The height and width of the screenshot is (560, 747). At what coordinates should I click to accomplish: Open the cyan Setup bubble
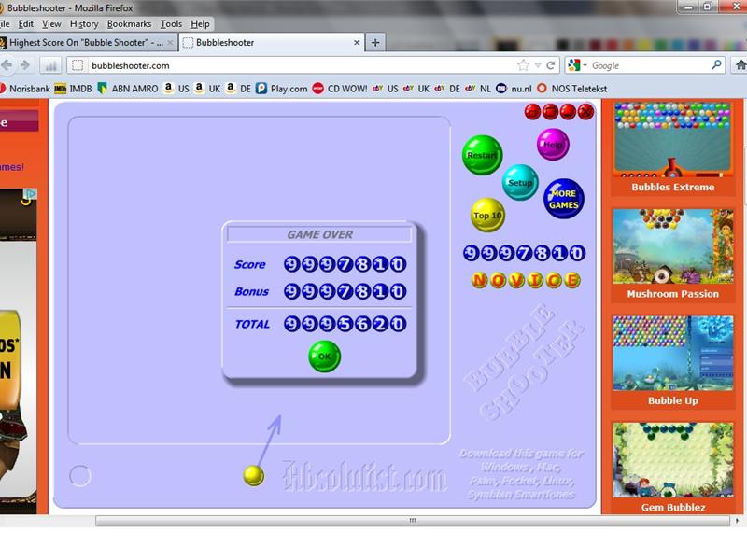520,182
